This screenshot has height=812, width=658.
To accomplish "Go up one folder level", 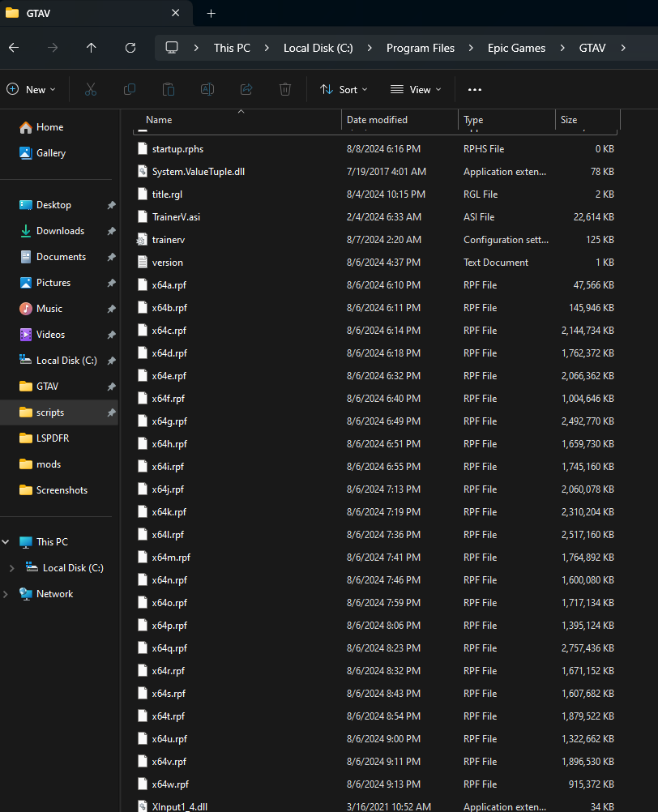I will point(91,48).
